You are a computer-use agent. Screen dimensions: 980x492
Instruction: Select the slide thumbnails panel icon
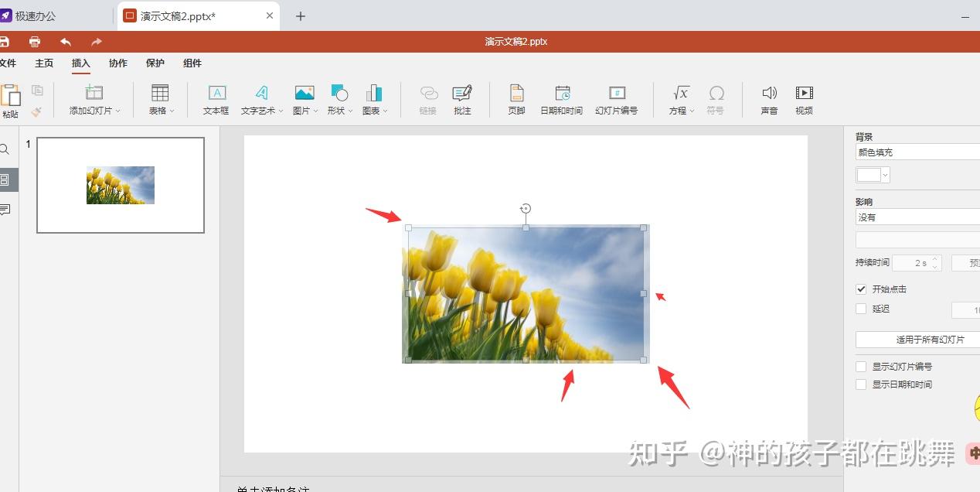point(5,179)
